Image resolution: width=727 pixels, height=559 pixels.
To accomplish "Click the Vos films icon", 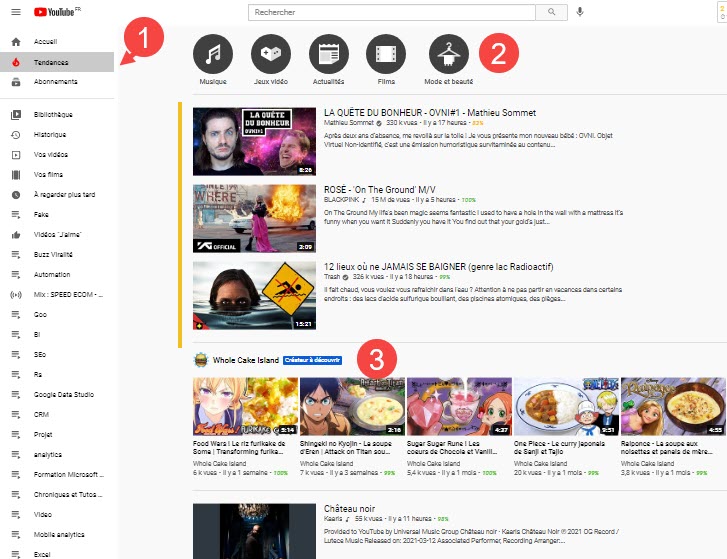I will click(x=16, y=175).
